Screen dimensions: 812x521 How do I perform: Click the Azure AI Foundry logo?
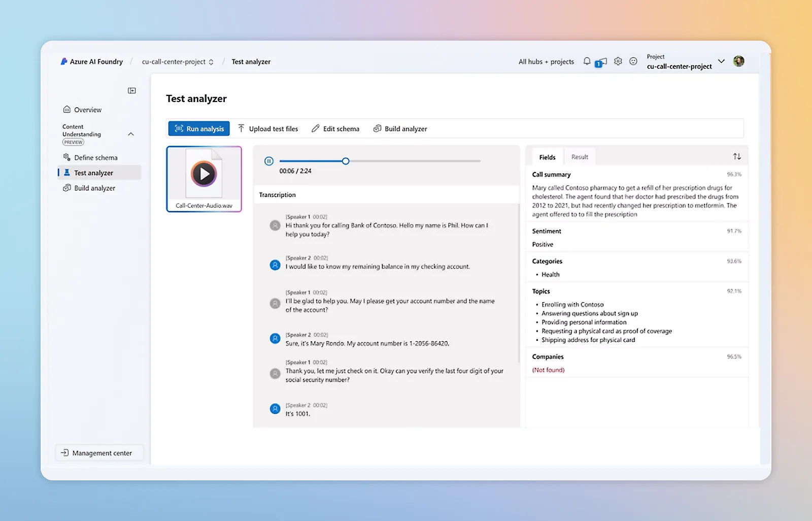click(64, 61)
